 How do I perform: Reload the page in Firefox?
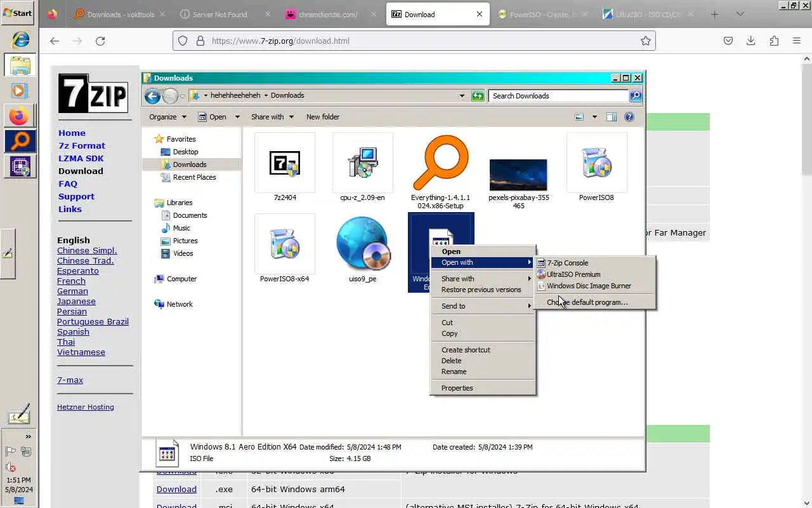coord(100,41)
